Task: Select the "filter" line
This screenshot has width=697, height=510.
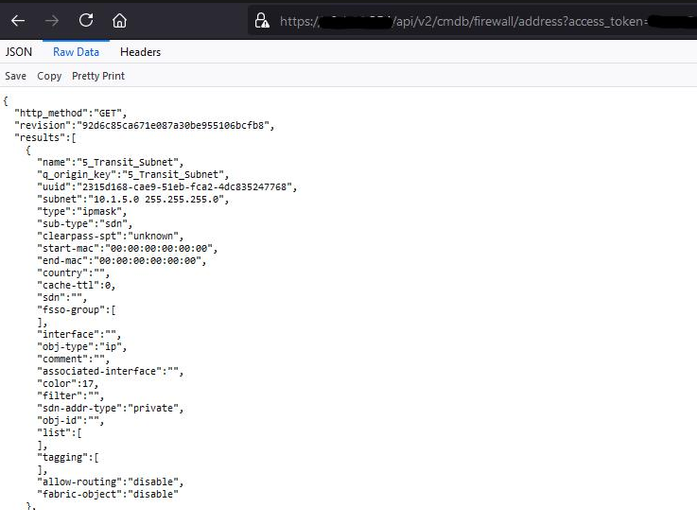Action: point(71,396)
